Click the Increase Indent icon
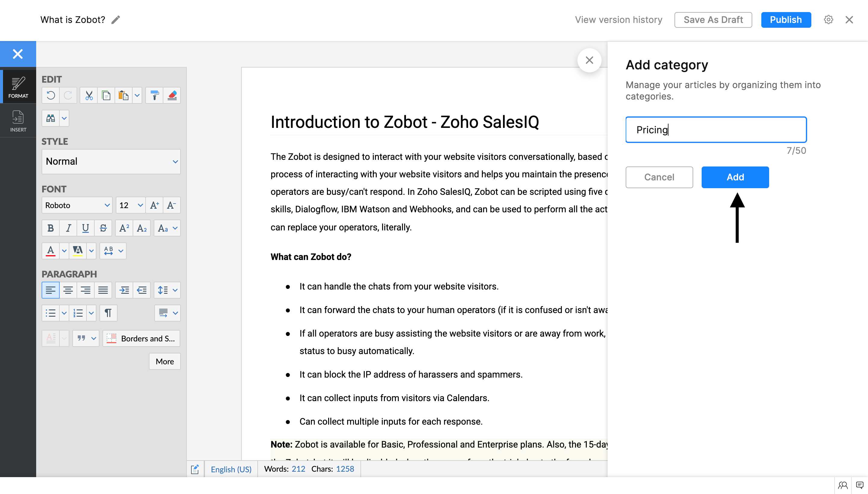The image size is (868, 494). [x=124, y=290]
